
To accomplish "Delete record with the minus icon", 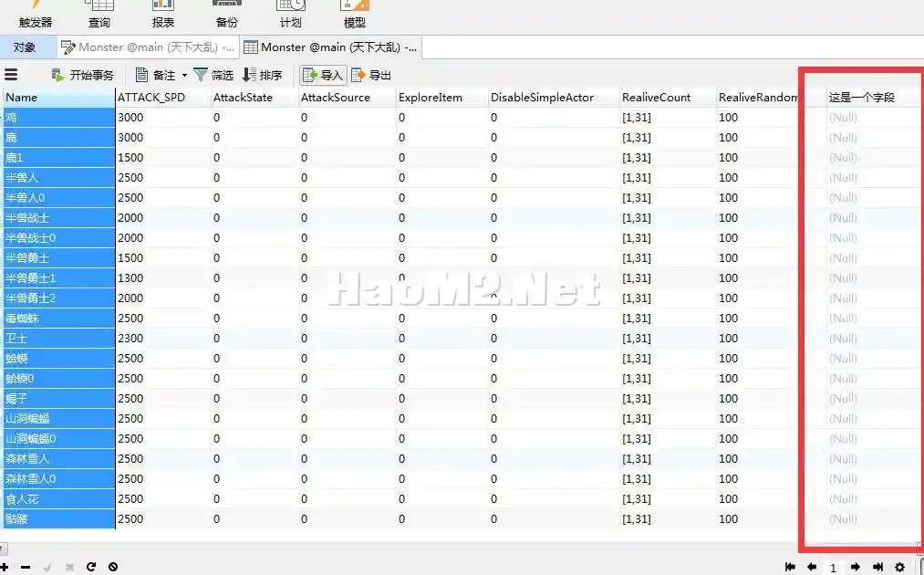I will pos(26,567).
